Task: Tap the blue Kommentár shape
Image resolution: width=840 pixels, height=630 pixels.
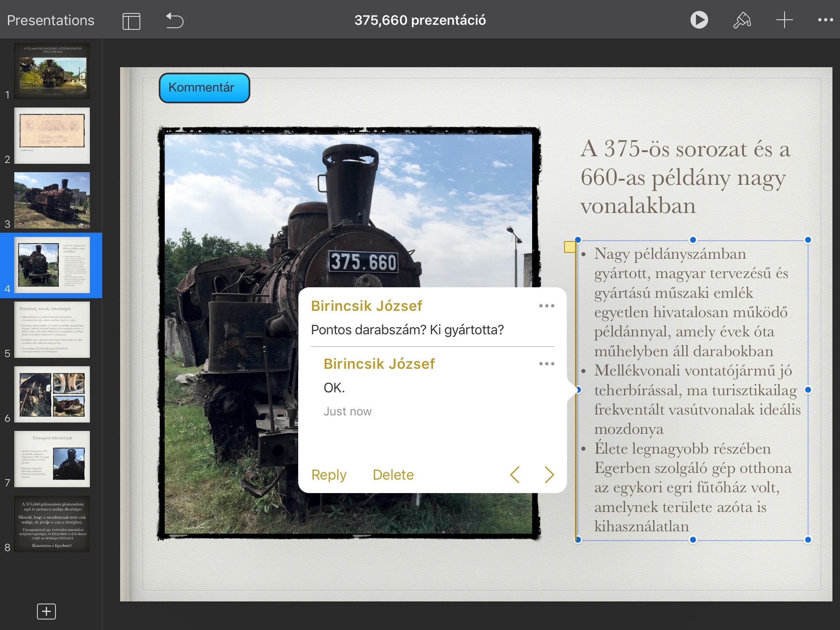Action: tap(204, 88)
